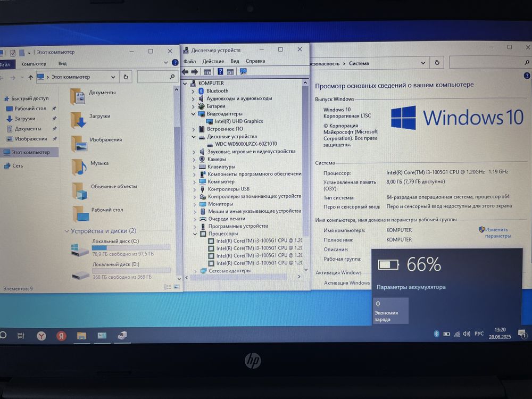Open help icon in Explorer ribbon
This screenshot has width=532, height=399.
pos(174,62)
